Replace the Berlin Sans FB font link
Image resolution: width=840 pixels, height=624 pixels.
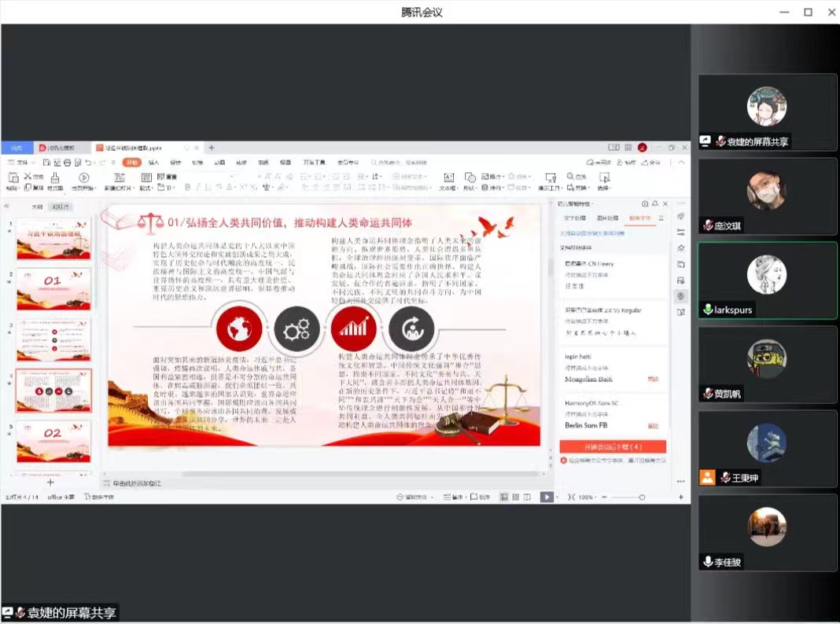[653, 425]
